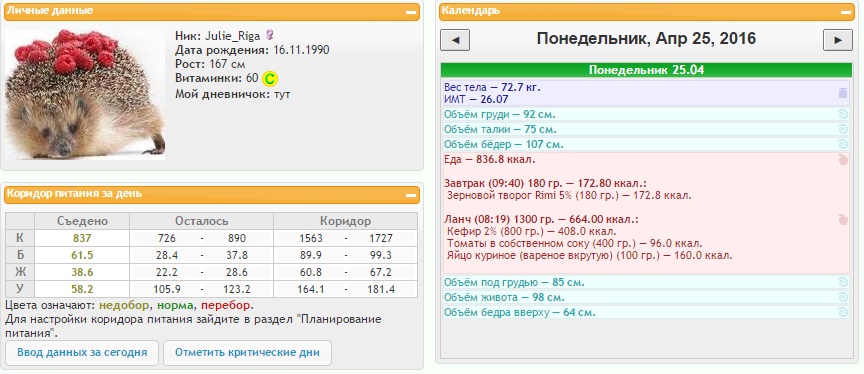
Task: Go to the previous calendar day arrow
Action: [x=455, y=40]
